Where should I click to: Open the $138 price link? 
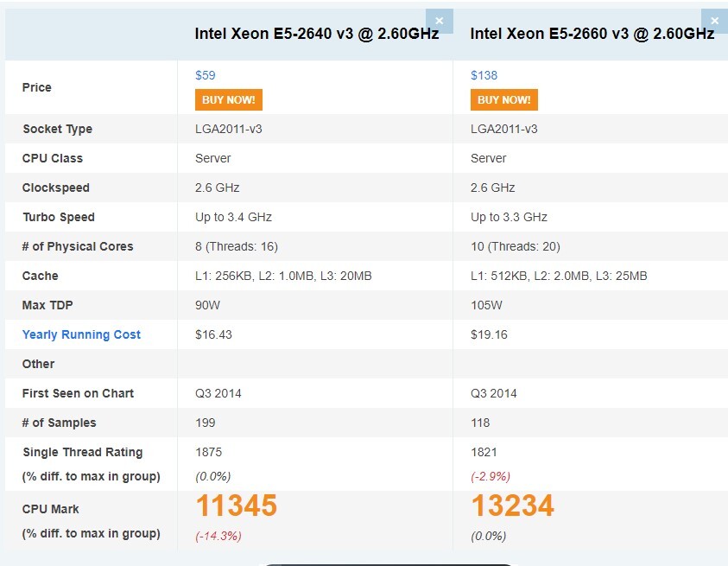pyautogui.click(x=484, y=75)
